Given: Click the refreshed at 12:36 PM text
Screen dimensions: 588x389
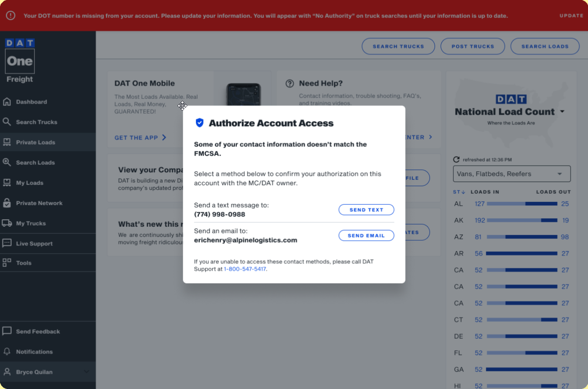Looking at the screenshot, I should [487, 160].
